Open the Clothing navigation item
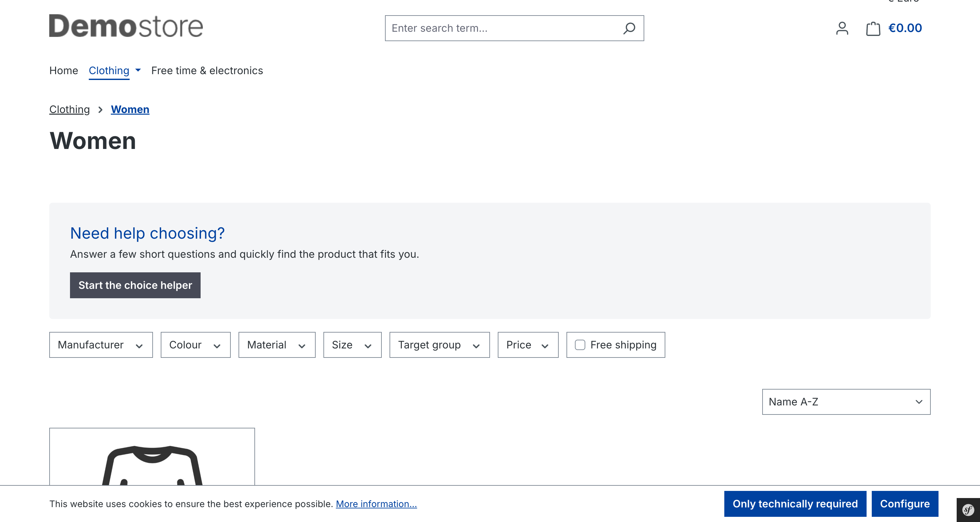Image resolution: width=980 pixels, height=522 pixels. (x=109, y=71)
